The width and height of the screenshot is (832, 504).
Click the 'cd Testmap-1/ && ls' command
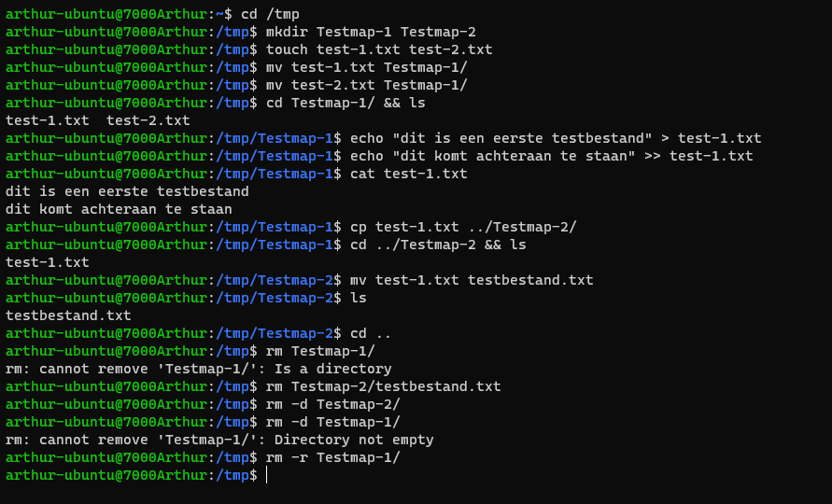[x=345, y=103]
